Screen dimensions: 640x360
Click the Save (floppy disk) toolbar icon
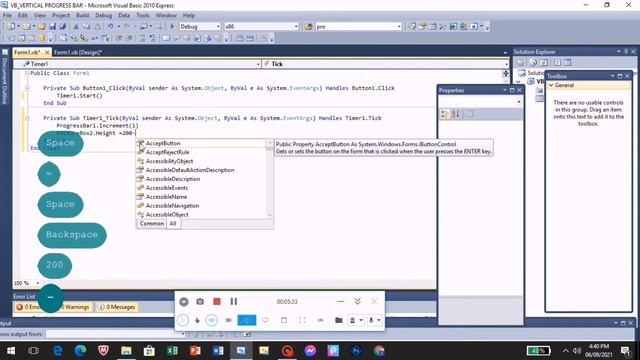click(x=53, y=27)
